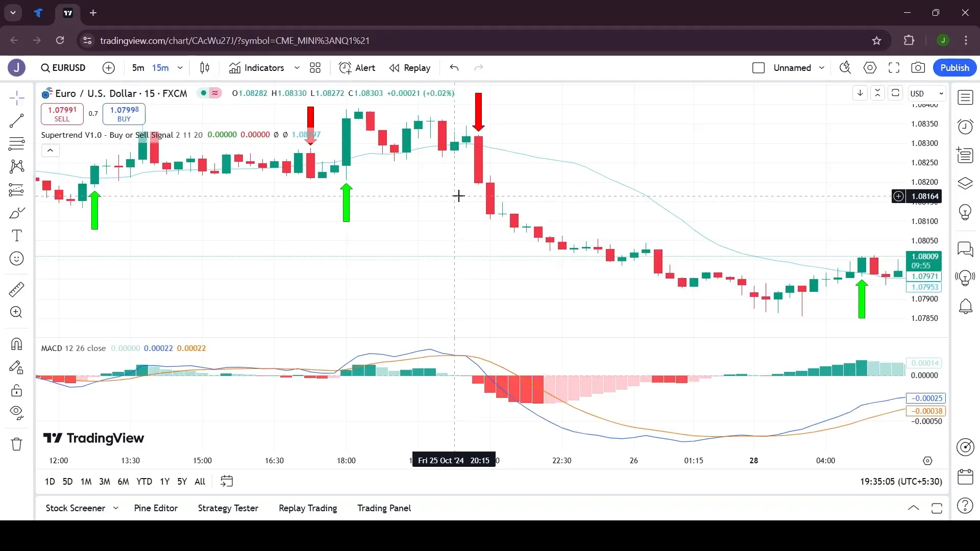The image size is (980, 551).
Task: Open the notifications bell icon
Action: (965, 306)
